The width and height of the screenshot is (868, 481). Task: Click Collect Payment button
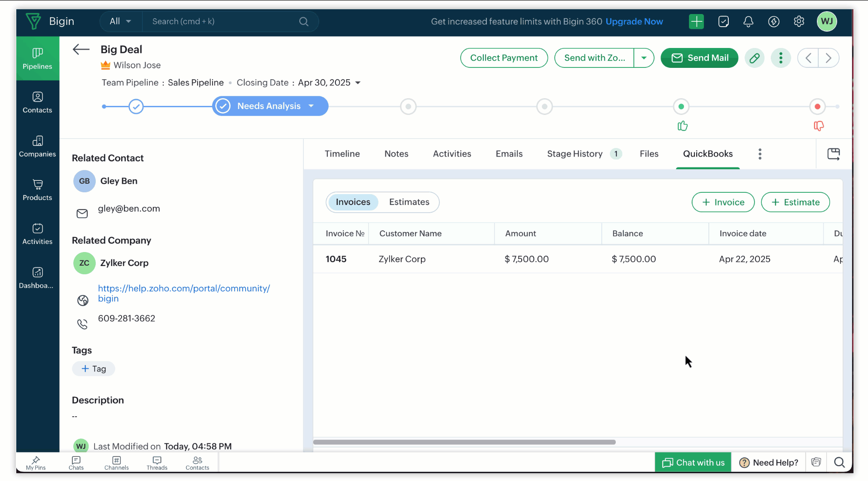click(504, 58)
